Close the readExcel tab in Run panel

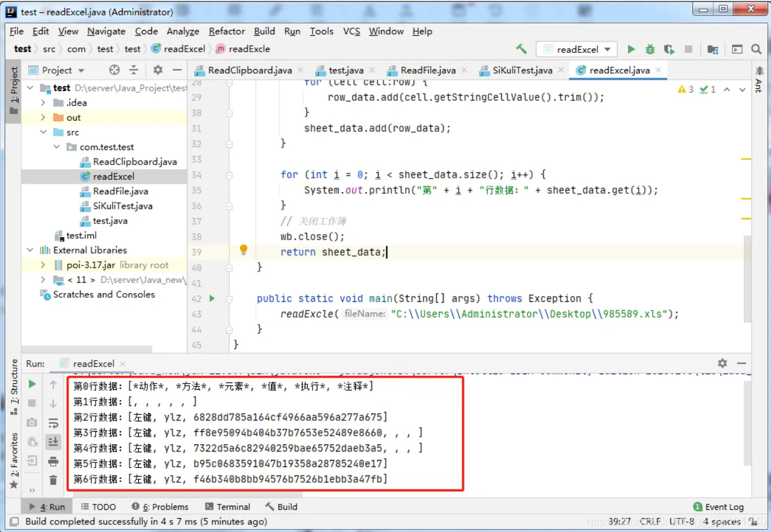(x=123, y=364)
